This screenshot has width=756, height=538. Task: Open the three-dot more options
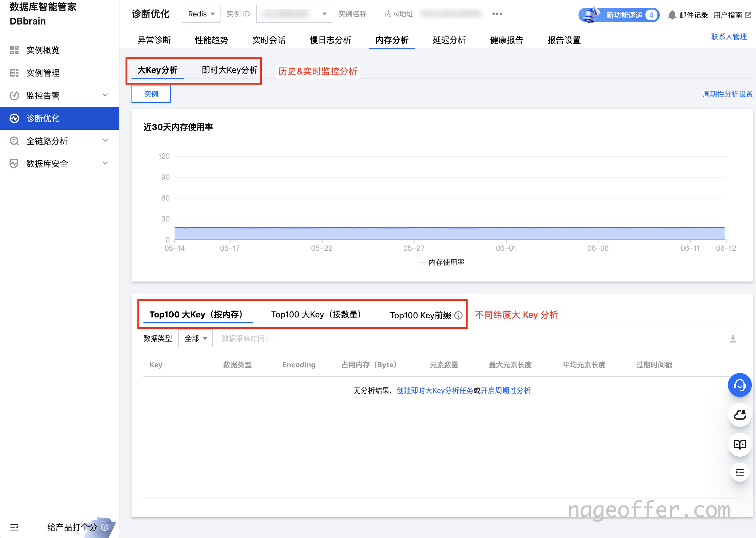pyautogui.click(x=497, y=14)
